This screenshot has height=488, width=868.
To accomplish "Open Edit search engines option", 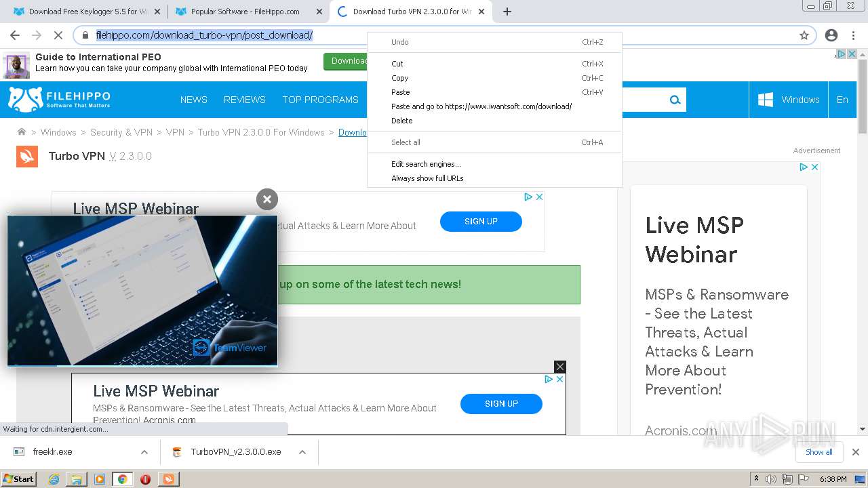I will pyautogui.click(x=494, y=164).
